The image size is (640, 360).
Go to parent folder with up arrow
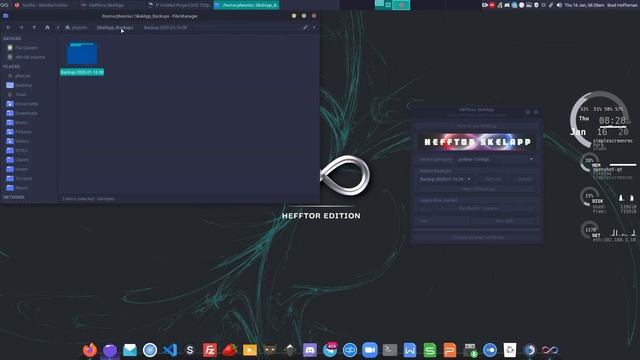coord(34,27)
